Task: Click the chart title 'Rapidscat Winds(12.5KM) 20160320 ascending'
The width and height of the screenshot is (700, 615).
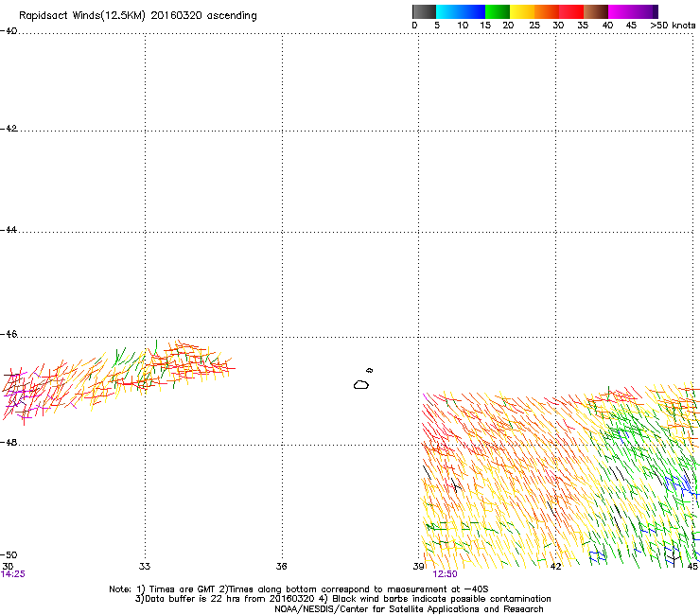Action: pyautogui.click(x=138, y=16)
